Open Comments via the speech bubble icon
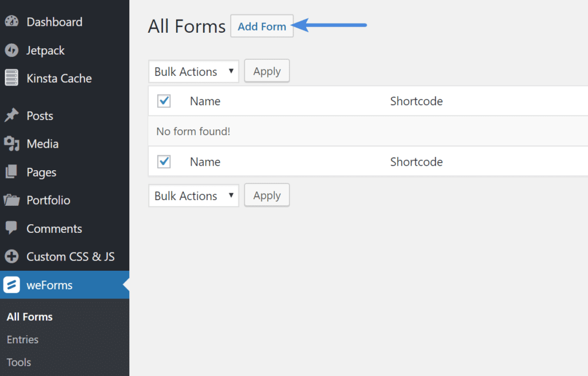588x376 pixels. 13,228
